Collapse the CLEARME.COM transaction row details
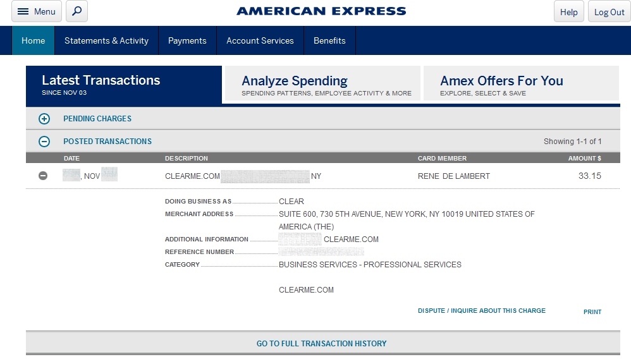The width and height of the screenshot is (631, 364). [x=43, y=176]
